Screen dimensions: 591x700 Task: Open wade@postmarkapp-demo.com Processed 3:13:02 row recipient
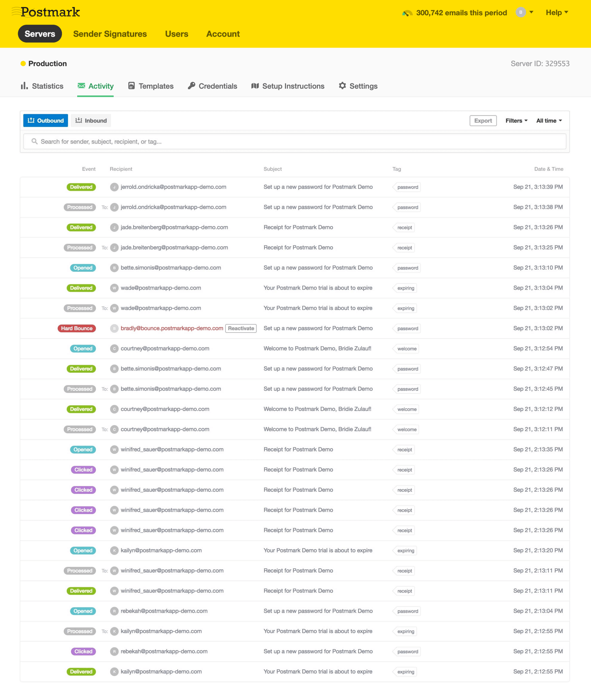click(x=161, y=308)
